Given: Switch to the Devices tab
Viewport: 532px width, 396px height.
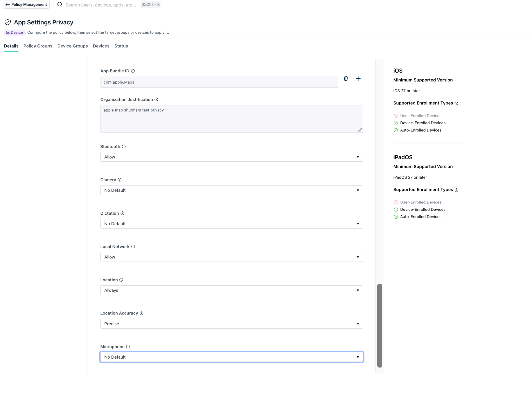Looking at the screenshot, I should tap(101, 46).
